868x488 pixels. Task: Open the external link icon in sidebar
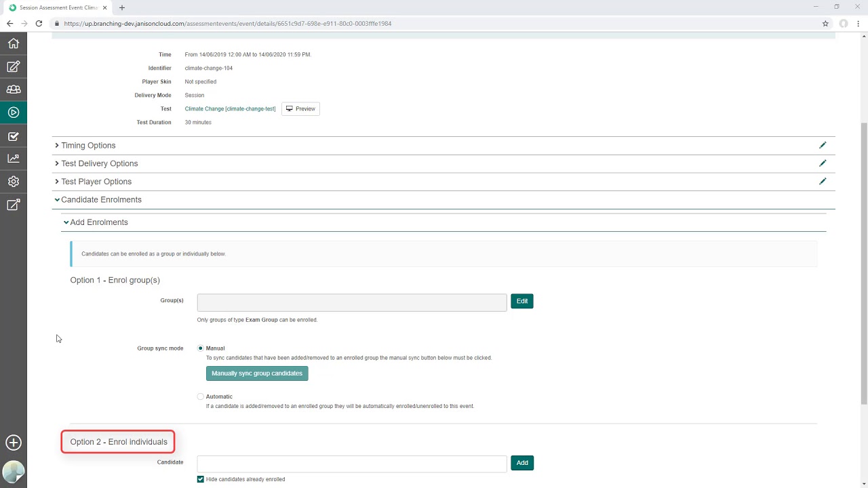(14, 205)
